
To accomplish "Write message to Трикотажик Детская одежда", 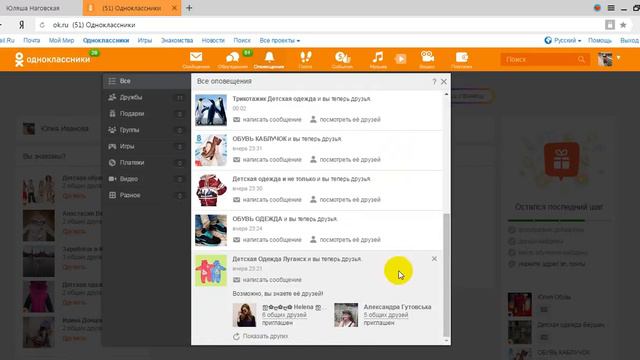I will [x=267, y=120].
